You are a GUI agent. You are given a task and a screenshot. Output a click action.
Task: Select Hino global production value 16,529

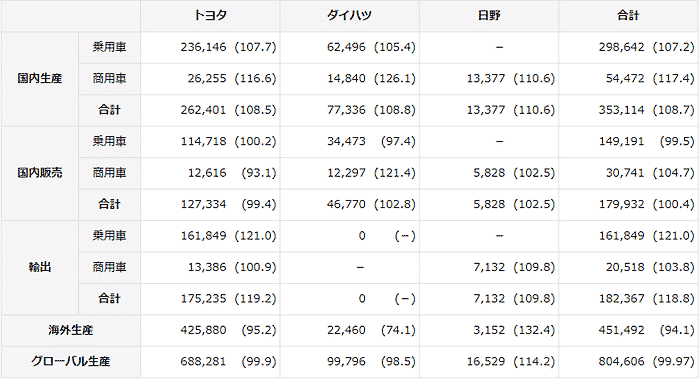(486, 361)
